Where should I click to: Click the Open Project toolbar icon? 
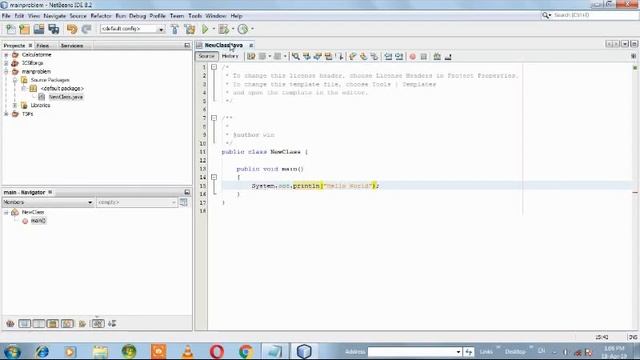pyautogui.click(x=39, y=29)
